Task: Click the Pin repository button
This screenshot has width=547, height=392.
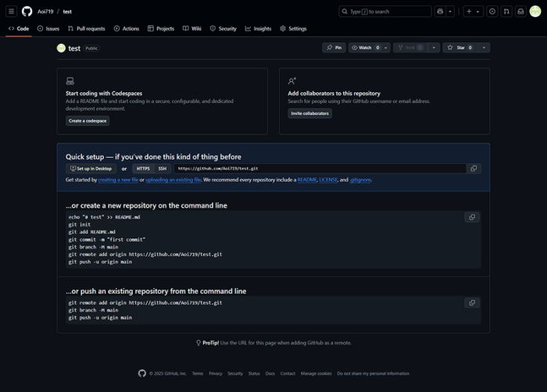Action: point(334,48)
